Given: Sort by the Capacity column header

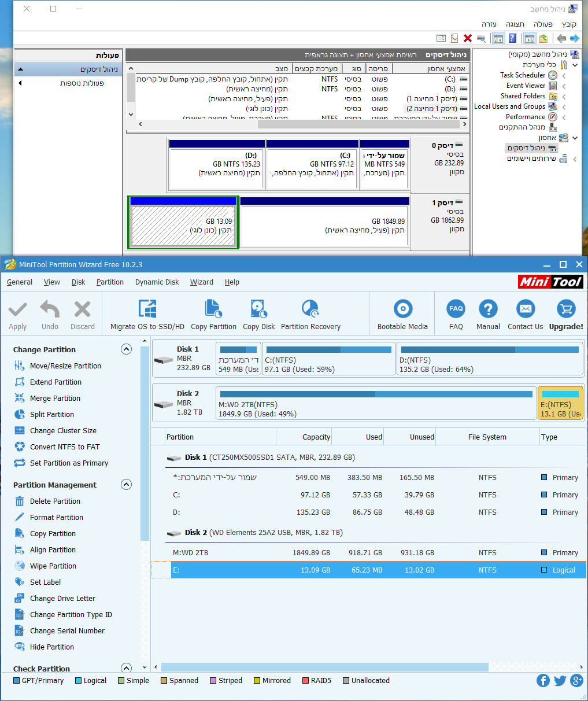Looking at the screenshot, I should click(x=304, y=437).
